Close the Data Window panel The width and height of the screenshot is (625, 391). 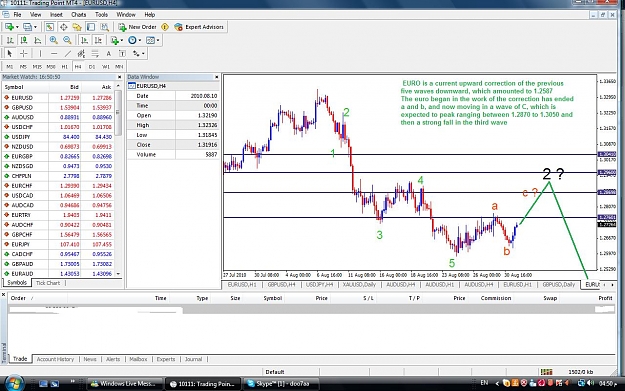click(x=216, y=77)
